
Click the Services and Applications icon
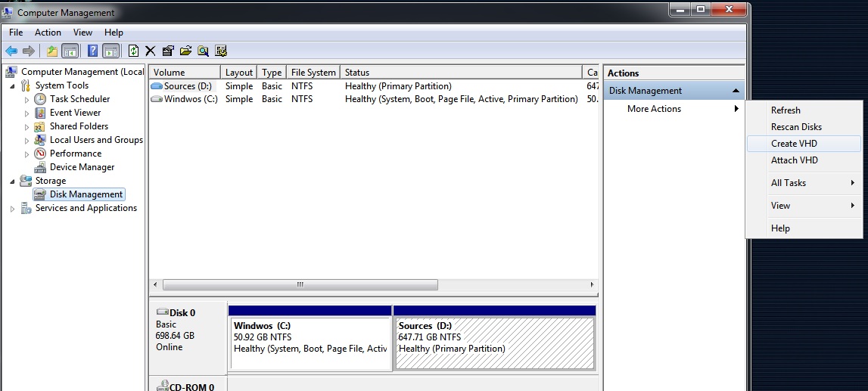(26, 208)
